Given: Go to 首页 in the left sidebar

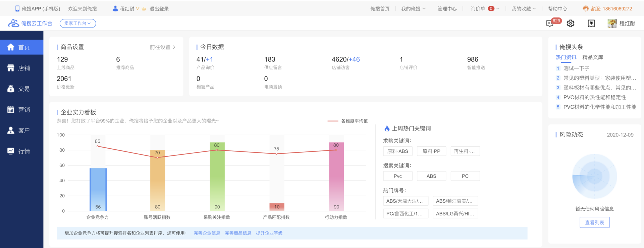Looking at the screenshot, I should (x=22, y=47).
